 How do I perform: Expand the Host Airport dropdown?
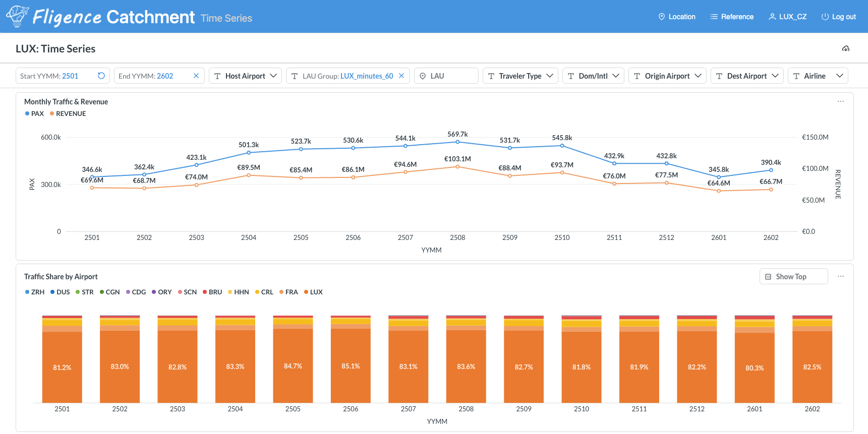click(245, 76)
